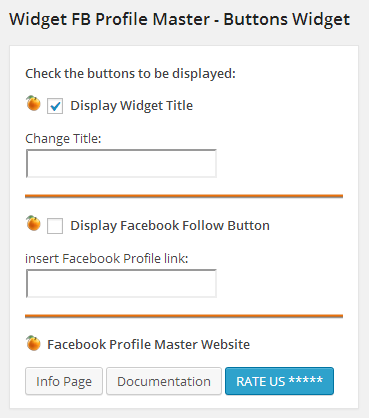Viewport: 369px width, 418px height.
Task: Click the Change Title label
Action: (x=63, y=139)
